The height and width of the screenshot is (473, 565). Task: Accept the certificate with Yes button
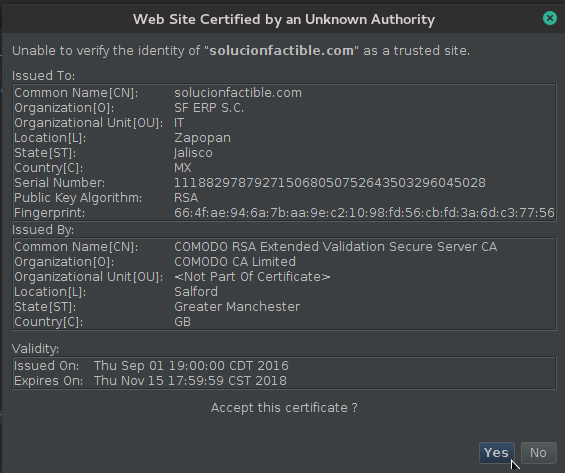pos(497,453)
